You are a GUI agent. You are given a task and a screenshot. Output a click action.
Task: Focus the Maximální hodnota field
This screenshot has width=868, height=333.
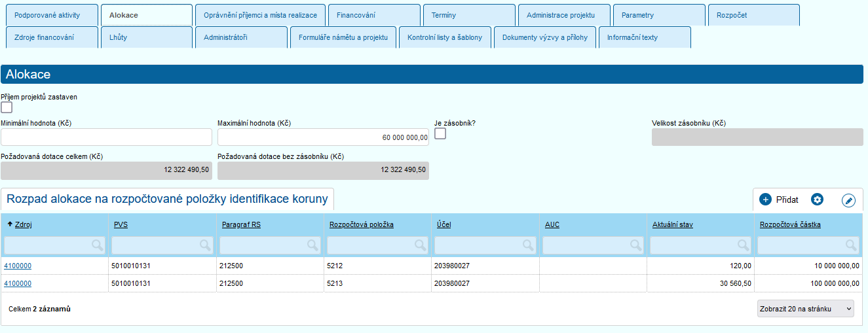[x=323, y=137]
